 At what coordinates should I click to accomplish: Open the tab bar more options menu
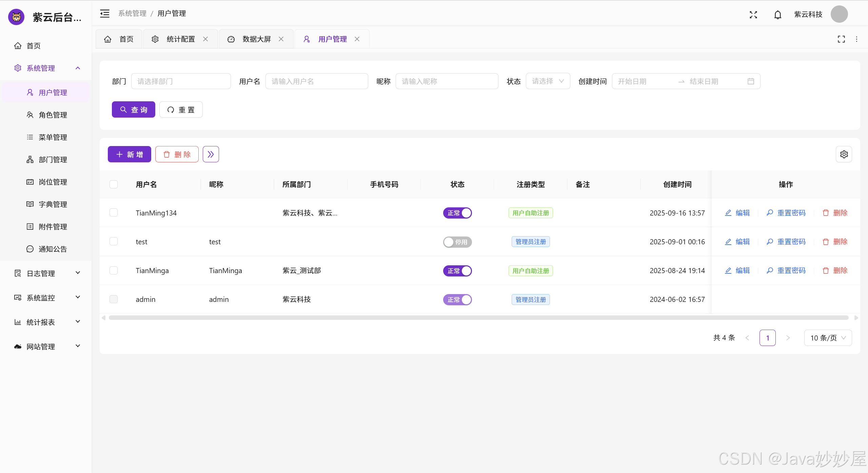[856, 39]
